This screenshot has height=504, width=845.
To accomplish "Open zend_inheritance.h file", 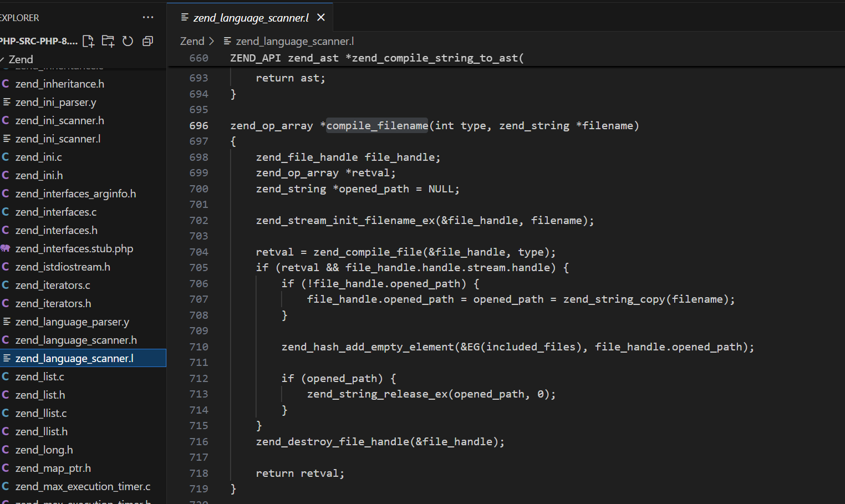I will tap(59, 84).
